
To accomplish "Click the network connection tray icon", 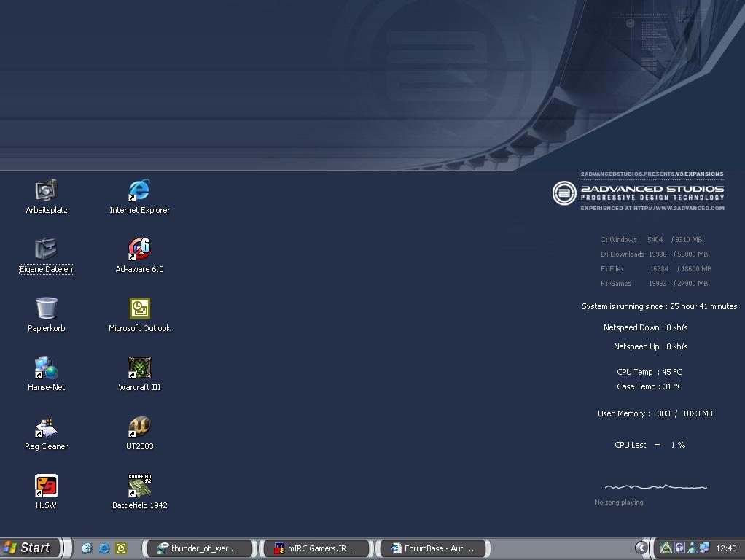I will coord(704,548).
